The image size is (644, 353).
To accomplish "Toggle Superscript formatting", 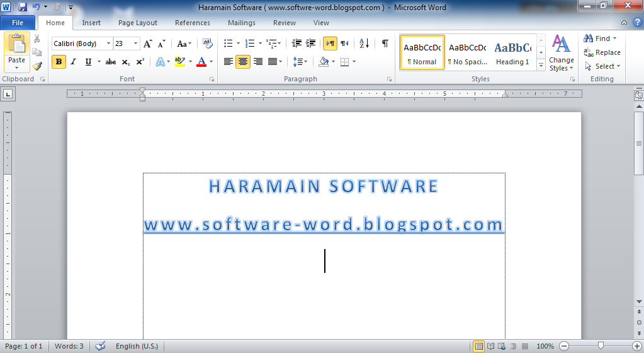I will 140,62.
